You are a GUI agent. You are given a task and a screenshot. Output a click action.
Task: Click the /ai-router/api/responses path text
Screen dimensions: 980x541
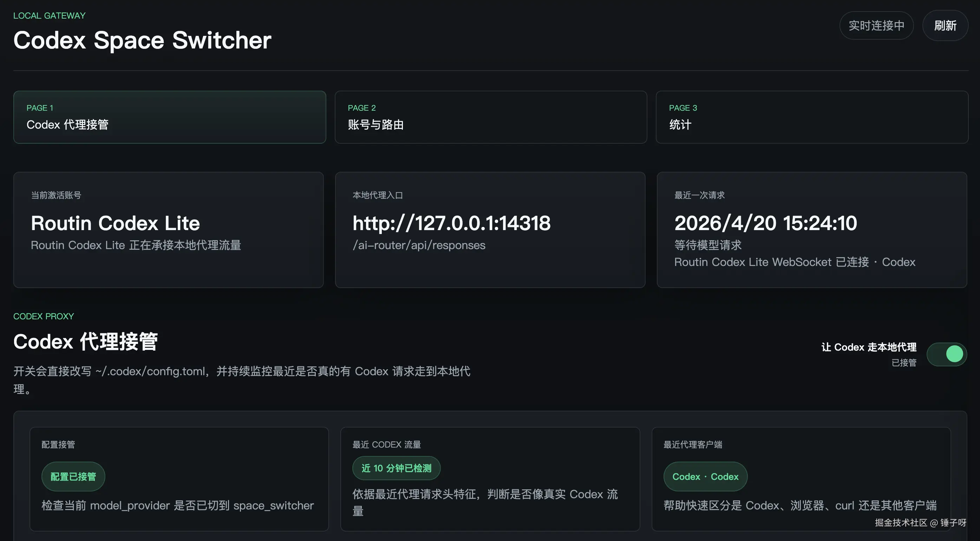pyautogui.click(x=419, y=246)
